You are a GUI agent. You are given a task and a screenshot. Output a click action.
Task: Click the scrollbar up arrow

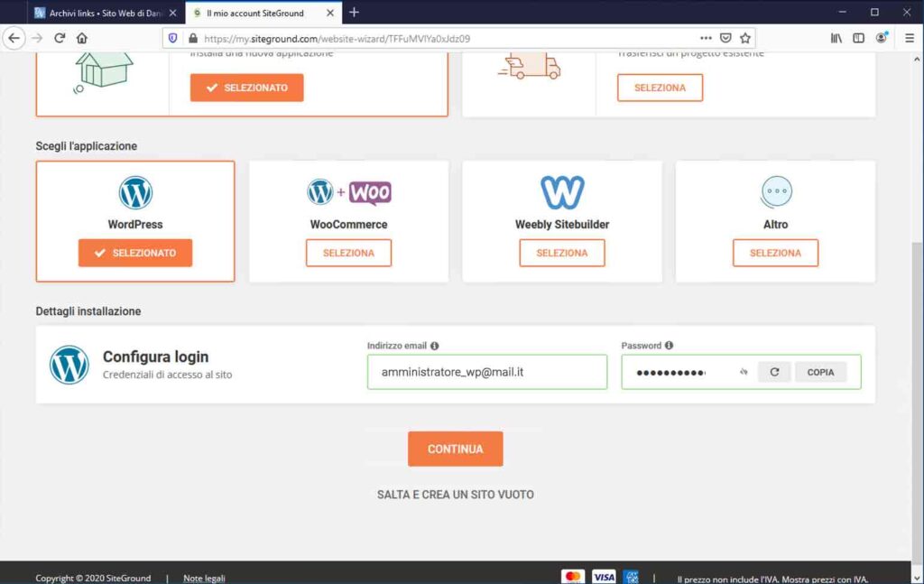(x=917, y=59)
